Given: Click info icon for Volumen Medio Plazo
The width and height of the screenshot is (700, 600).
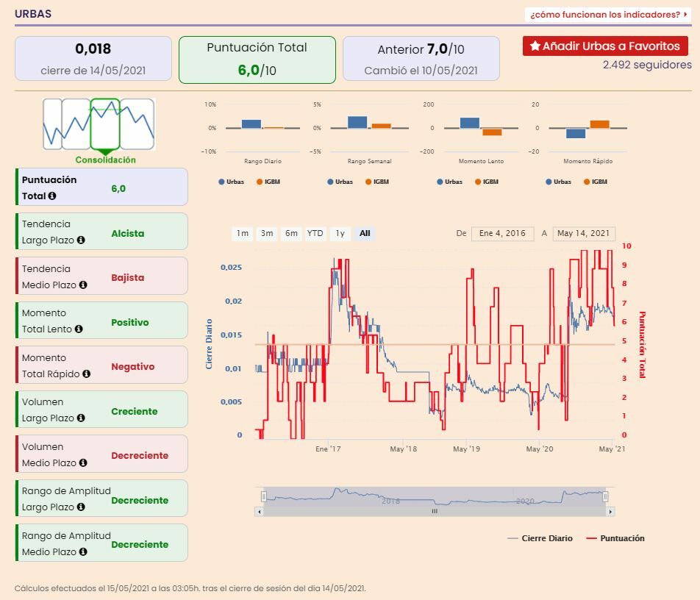Looking at the screenshot, I should click(83, 463).
